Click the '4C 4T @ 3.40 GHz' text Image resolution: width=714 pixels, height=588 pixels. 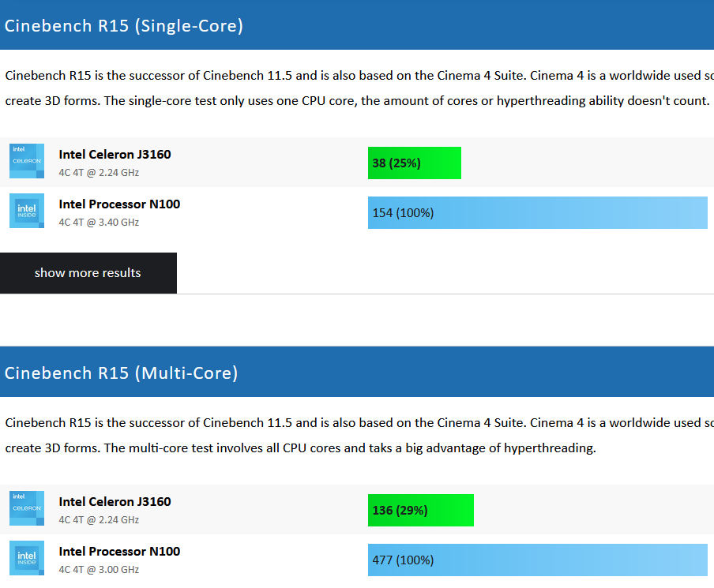tap(99, 223)
